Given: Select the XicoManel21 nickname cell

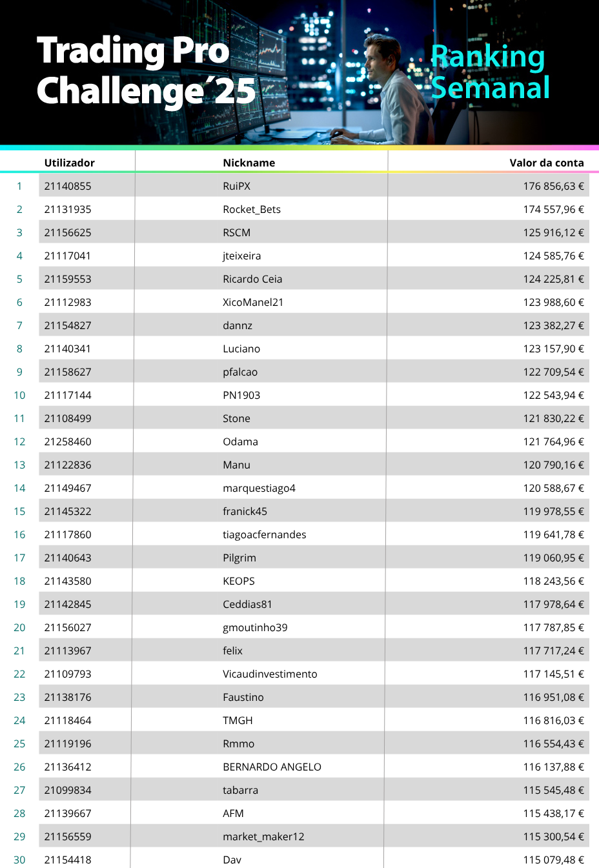Looking at the screenshot, I should tap(253, 302).
